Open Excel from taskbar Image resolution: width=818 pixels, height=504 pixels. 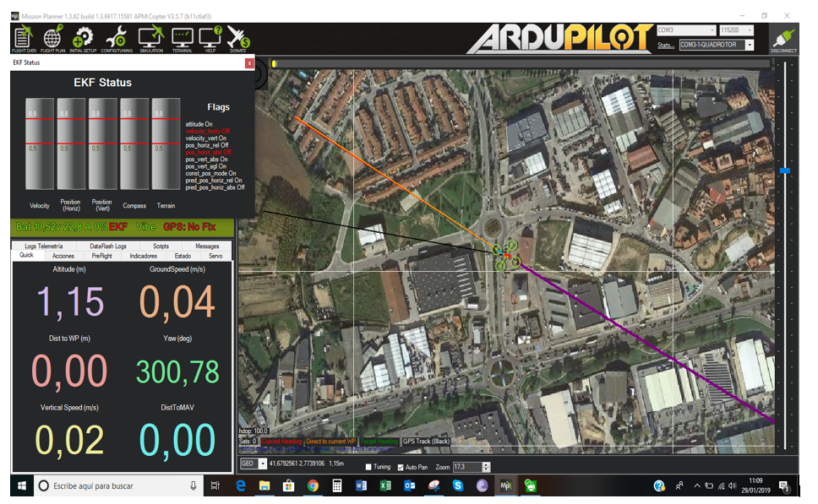tap(385, 485)
